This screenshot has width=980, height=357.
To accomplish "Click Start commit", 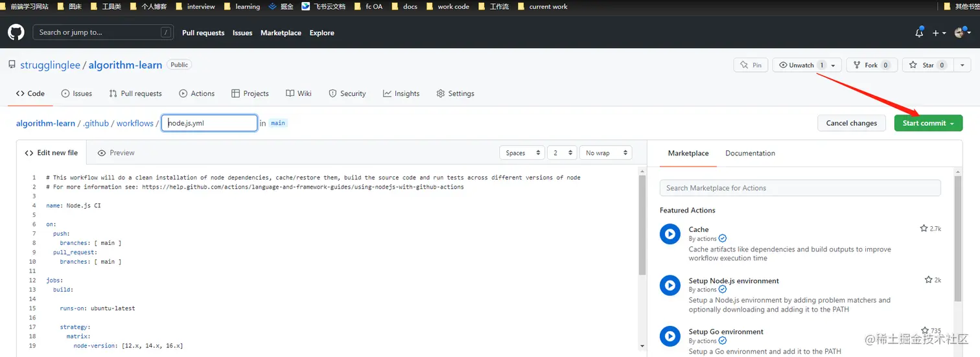I will [928, 123].
